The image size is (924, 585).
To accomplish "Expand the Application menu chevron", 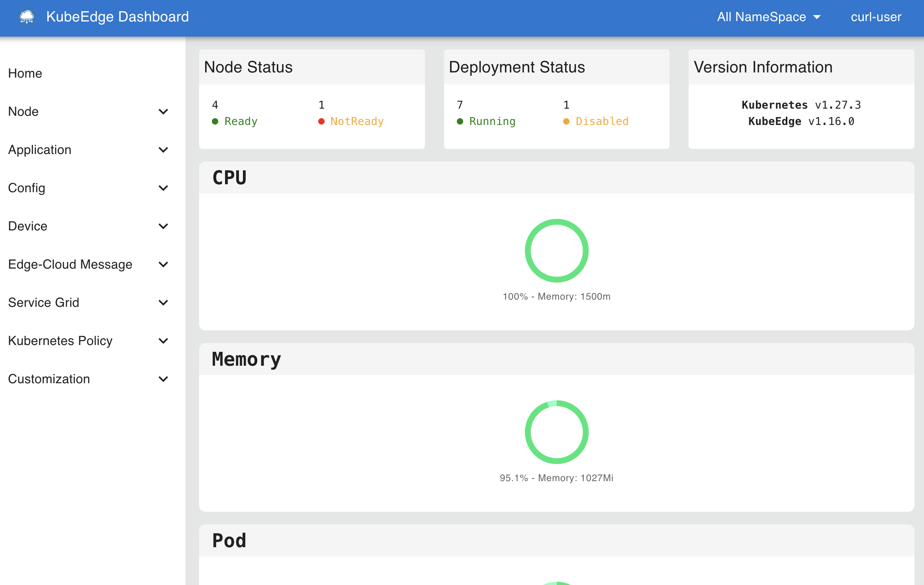I will (x=163, y=150).
